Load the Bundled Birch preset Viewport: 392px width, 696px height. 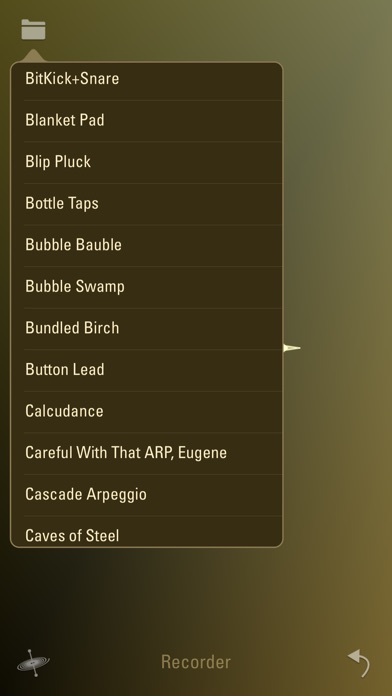coord(147,328)
